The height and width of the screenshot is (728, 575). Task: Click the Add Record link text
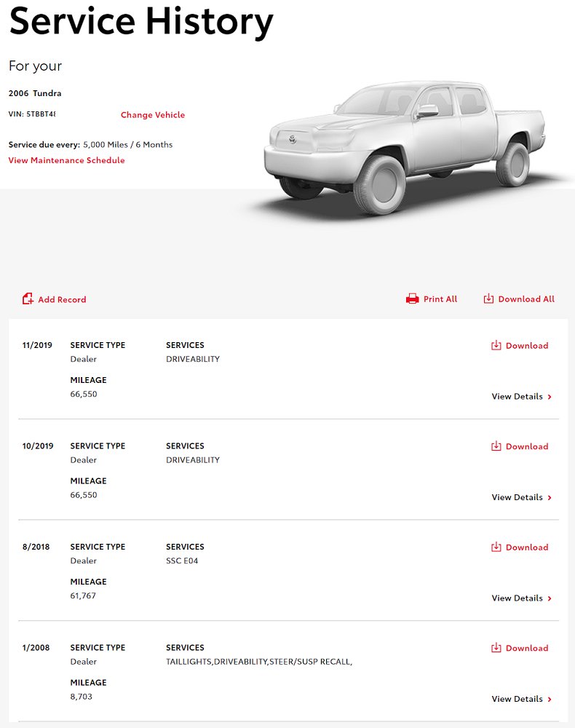62,299
